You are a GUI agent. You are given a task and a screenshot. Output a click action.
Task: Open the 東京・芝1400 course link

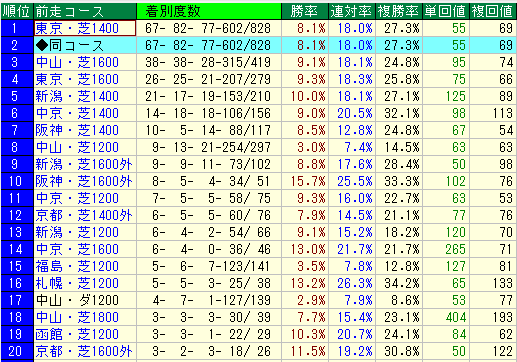[77, 28]
